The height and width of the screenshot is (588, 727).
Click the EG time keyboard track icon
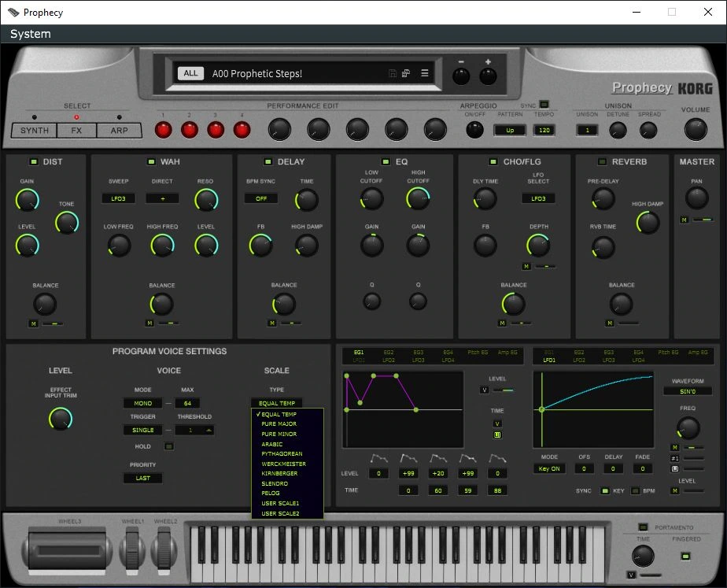pyautogui.click(x=497, y=435)
